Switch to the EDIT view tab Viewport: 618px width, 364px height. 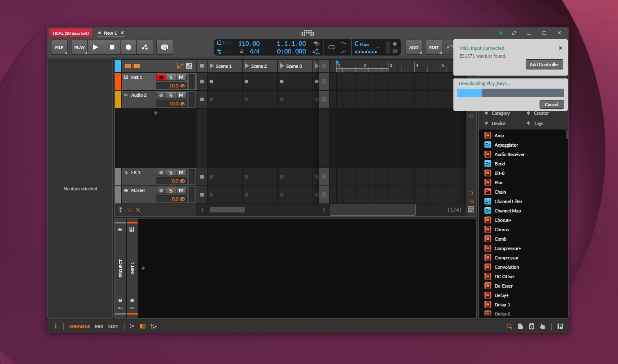113,326
